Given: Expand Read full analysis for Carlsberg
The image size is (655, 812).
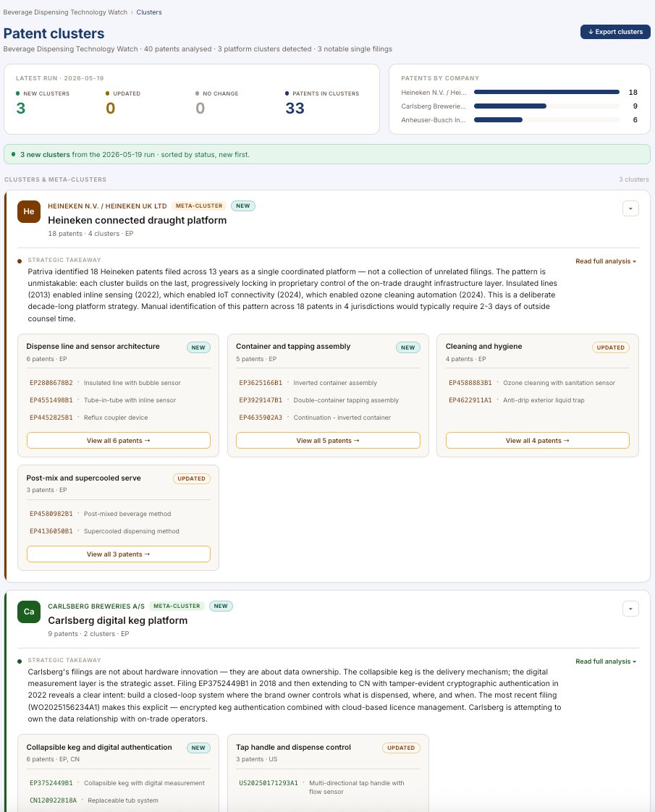Looking at the screenshot, I should click(606, 661).
